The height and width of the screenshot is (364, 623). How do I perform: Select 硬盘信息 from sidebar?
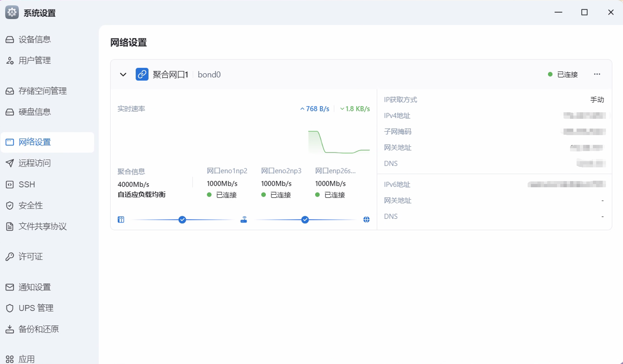click(x=34, y=112)
